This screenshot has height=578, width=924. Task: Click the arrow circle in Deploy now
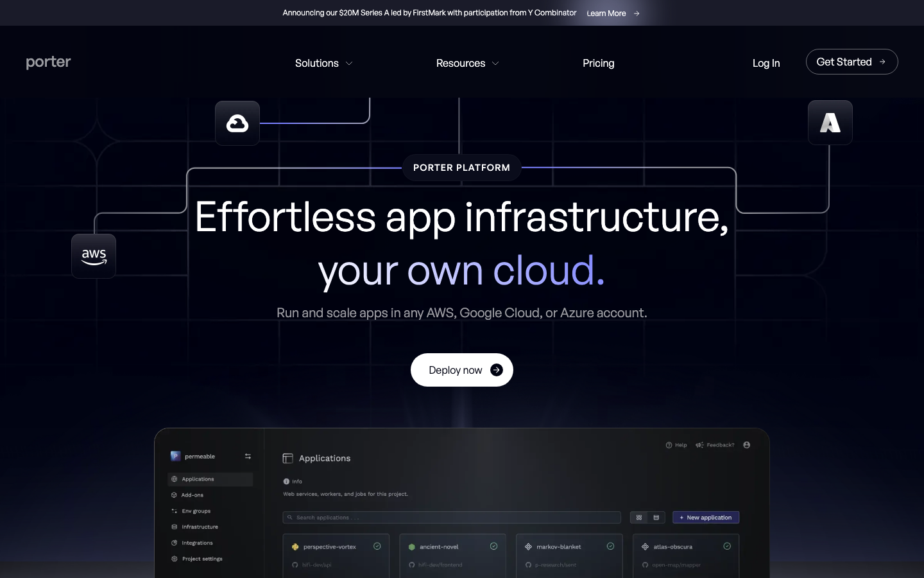click(497, 370)
